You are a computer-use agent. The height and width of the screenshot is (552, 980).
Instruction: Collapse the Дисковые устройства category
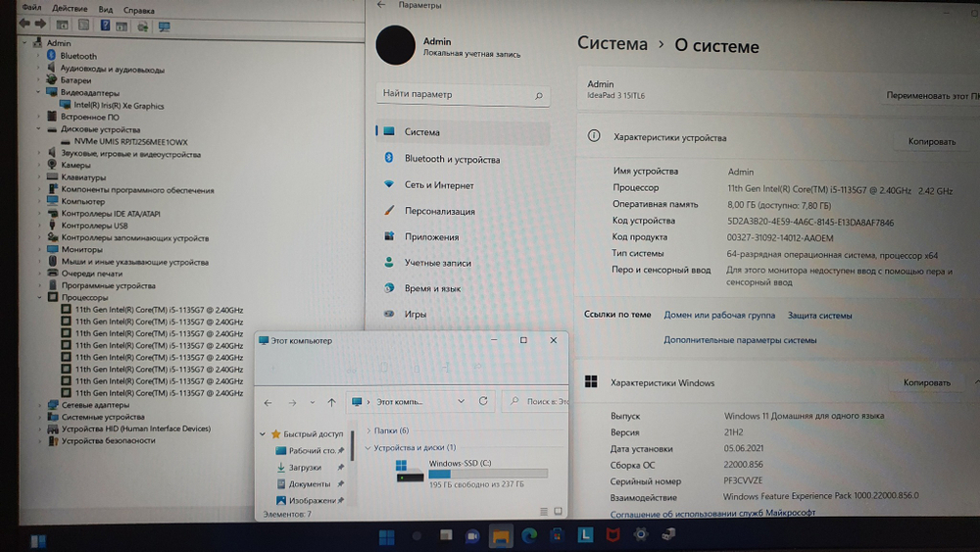point(38,128)
